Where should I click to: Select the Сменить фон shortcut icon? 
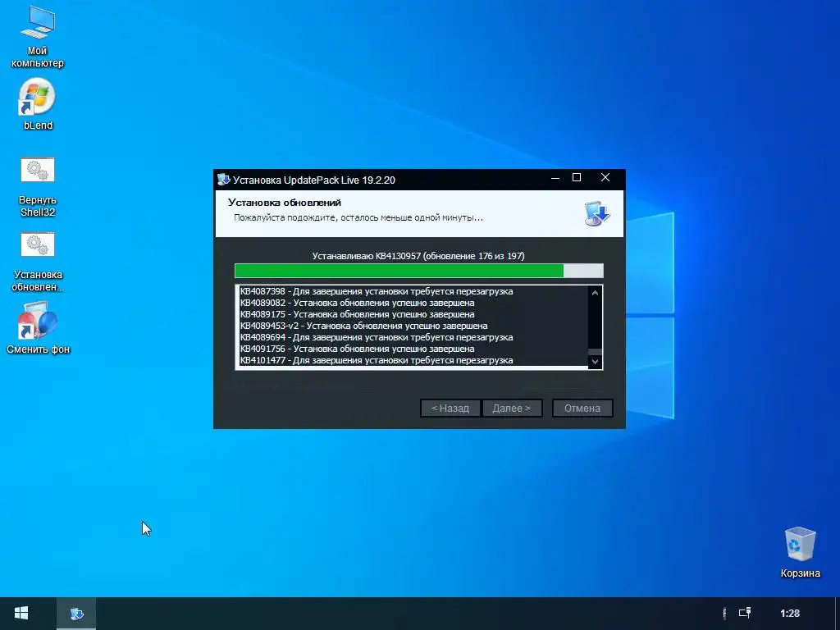click(38, 328)
